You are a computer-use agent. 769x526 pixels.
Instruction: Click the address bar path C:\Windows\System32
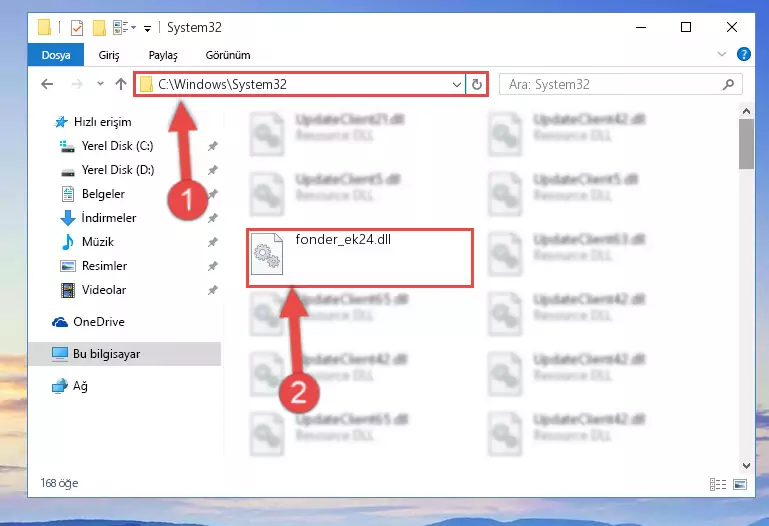point(222,84)
